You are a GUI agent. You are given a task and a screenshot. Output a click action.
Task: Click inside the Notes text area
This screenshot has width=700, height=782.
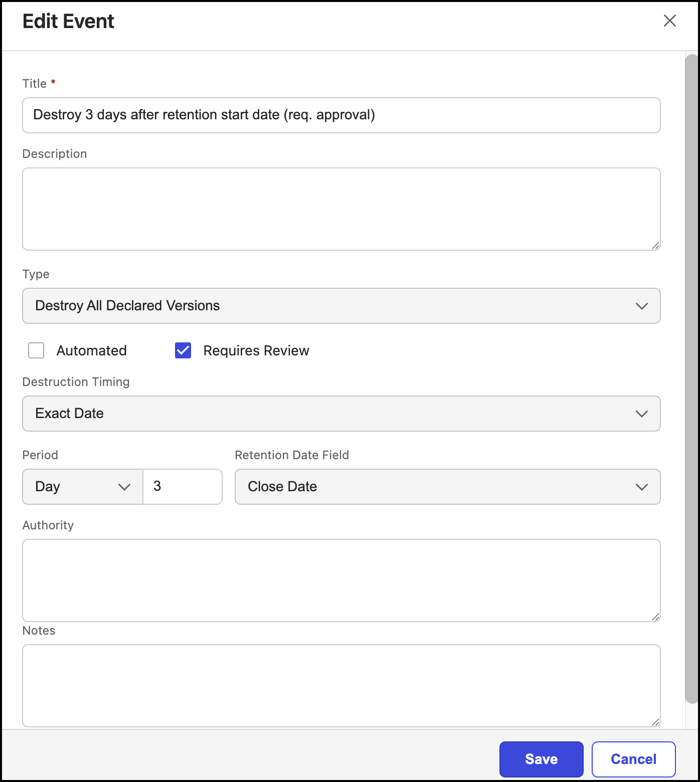341,685
